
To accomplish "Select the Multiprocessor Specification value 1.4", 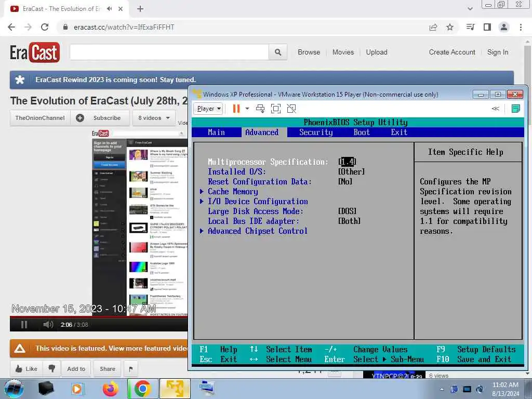I will point(347,162).
